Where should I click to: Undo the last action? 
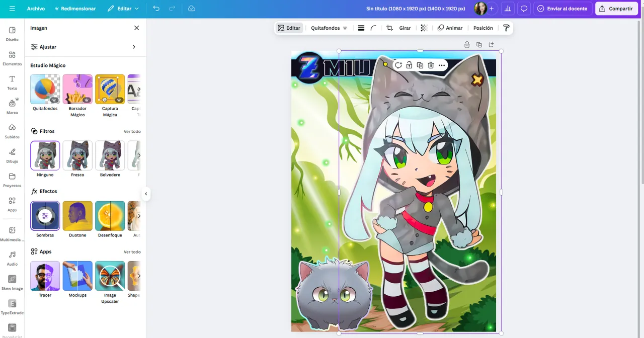click(156, 9)
